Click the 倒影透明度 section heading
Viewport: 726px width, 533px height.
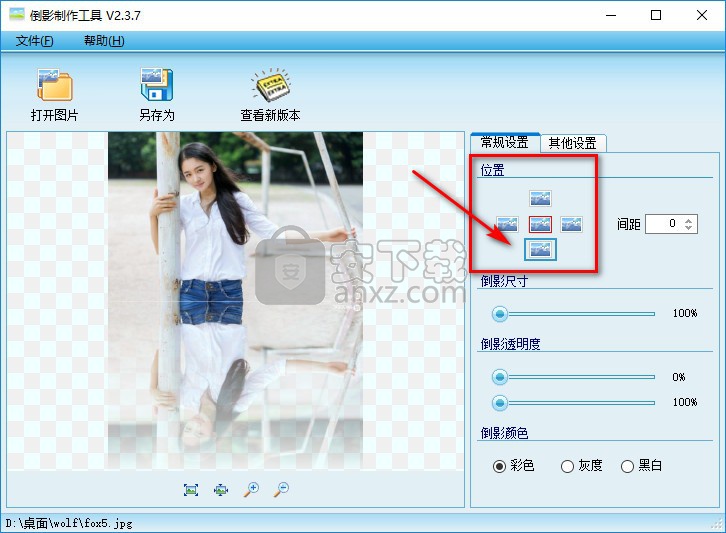510,344
